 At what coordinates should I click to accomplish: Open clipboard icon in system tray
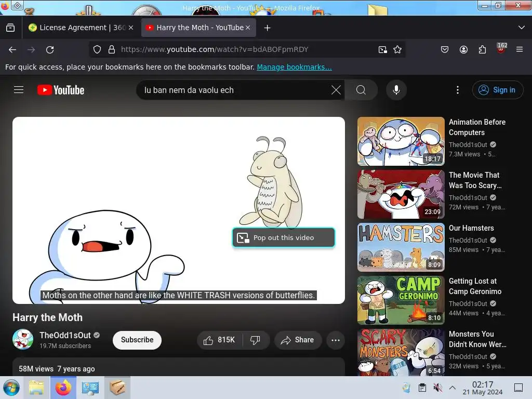click(422, 388)
